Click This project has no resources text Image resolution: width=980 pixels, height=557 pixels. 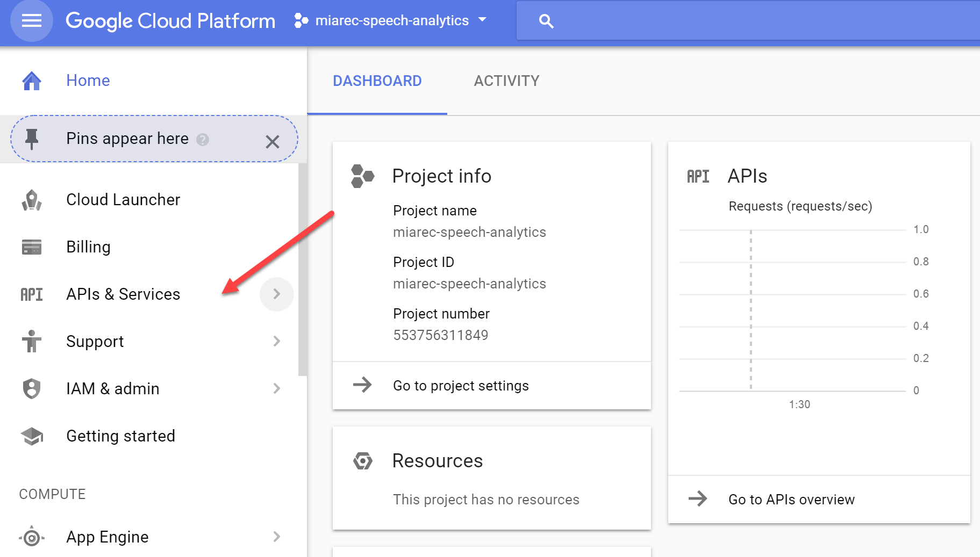tap(486, 500)
